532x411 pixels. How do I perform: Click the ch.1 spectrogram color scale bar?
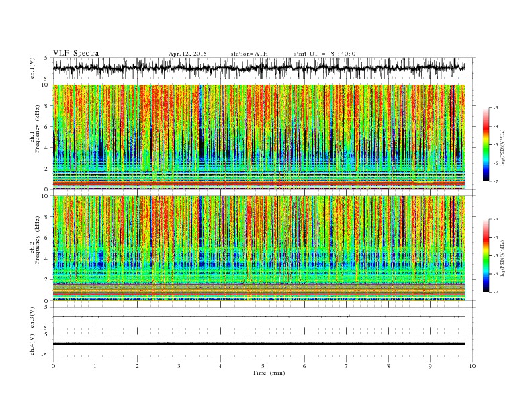pyautogui.click(x=486, y=144)
